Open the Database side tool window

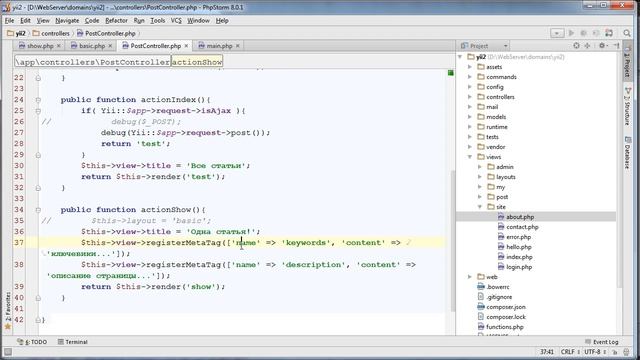click(x=628, y=152)
